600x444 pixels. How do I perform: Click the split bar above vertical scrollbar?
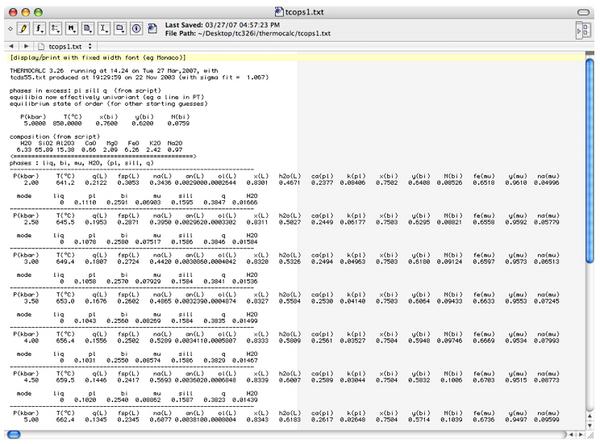(590, 53)
